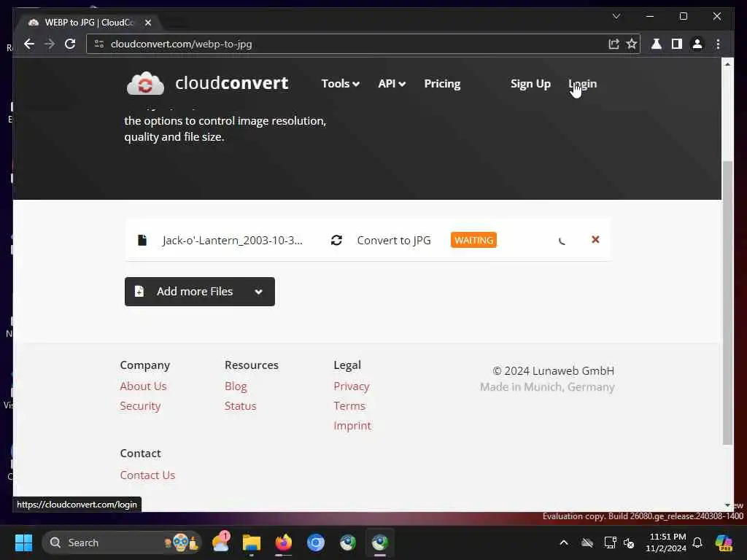Click the browser forward arrow
The image size is (747, 560).
pyautogui.click(x=50, y=44)
